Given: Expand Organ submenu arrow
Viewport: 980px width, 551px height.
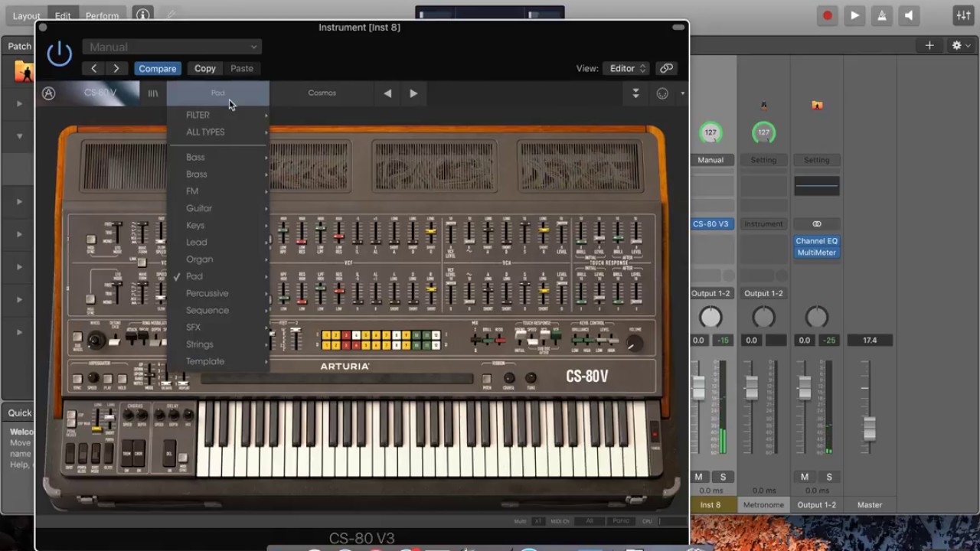Looking at the screenshot, I should [266, 259].
